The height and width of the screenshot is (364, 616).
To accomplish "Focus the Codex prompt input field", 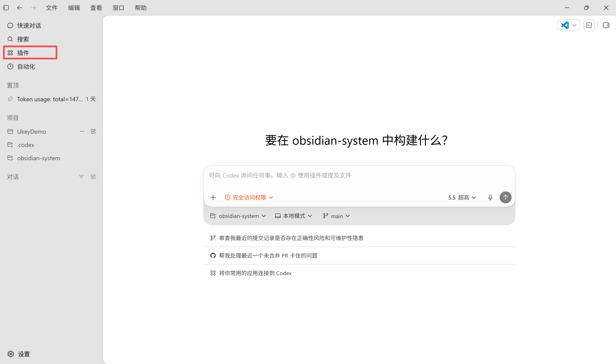I will (x=359, y=176).
